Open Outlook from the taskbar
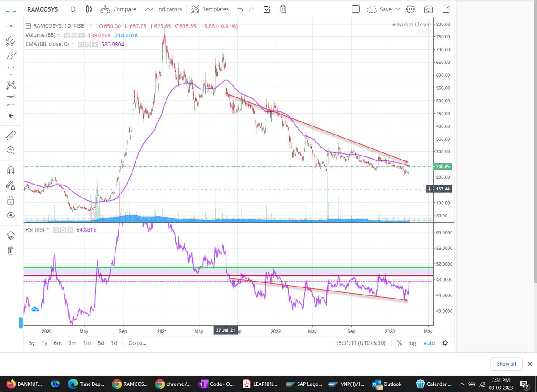 [388, 384]
